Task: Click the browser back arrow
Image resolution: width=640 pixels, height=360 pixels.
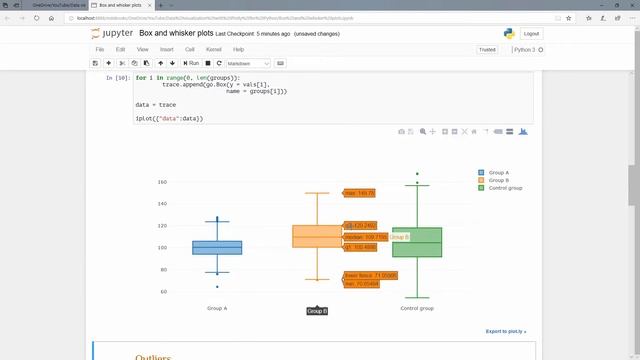Action: click(x=7, y=18)
